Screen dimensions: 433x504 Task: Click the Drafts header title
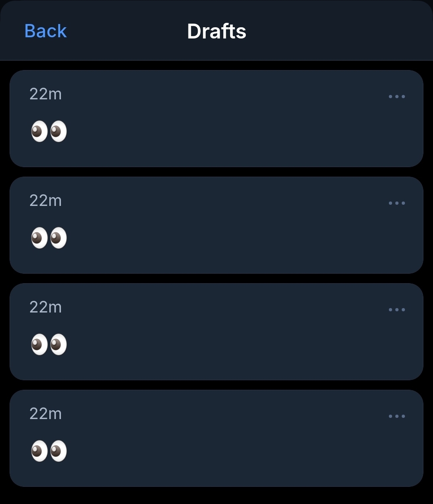pos(216,31)
